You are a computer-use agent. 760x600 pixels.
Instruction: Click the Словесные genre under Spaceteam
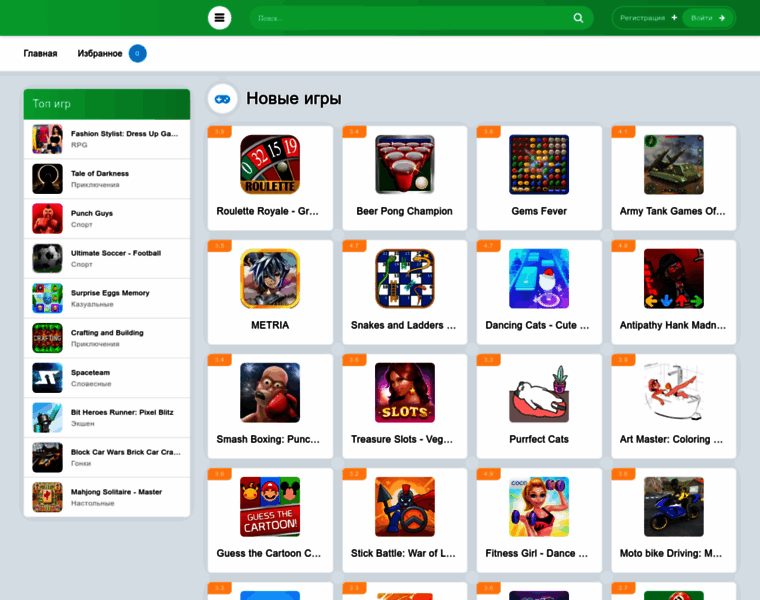pyautogui.click(x=91, y=384)
